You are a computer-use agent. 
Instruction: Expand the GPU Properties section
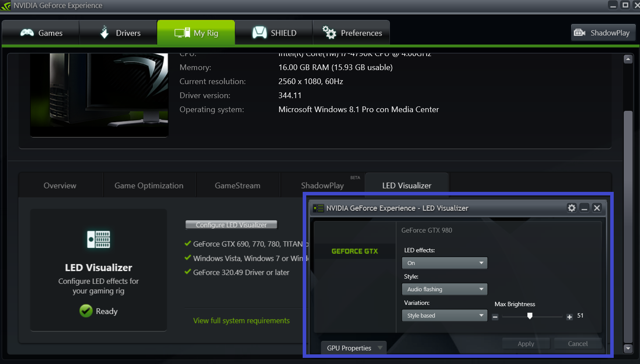(354, 348)
